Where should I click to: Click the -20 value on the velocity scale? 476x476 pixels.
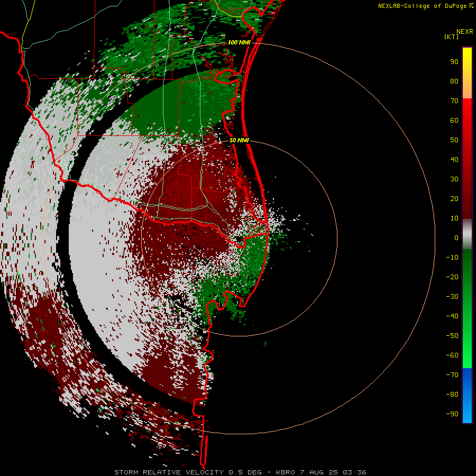(x=452, y=277)
